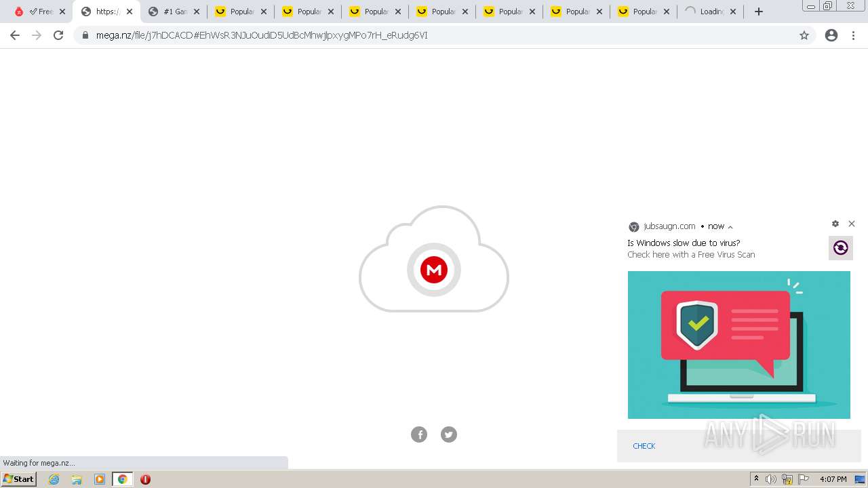
Task: Close the first 'Free' tab
Action: 62,12
